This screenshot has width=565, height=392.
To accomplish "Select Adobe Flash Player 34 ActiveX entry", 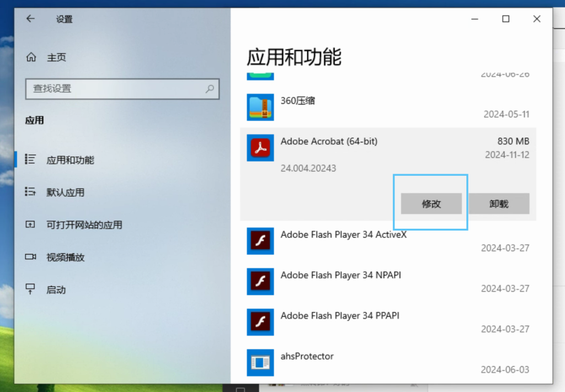I will [343, 234].
